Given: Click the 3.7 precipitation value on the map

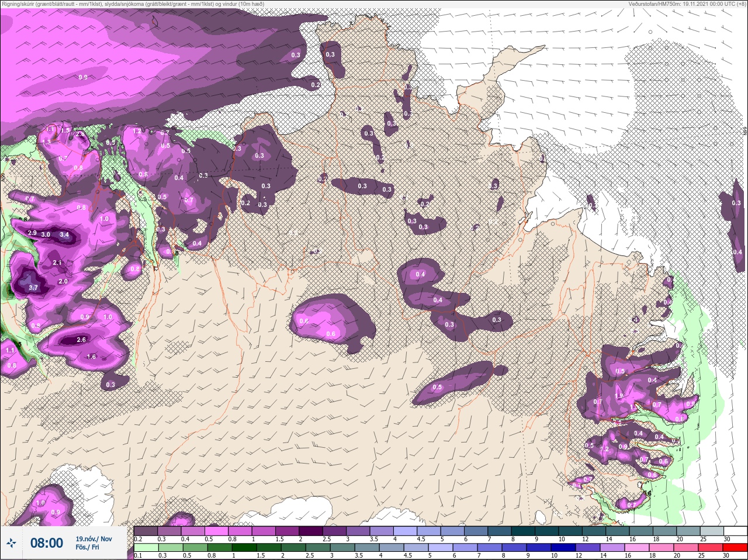Looking at the screenshot, I should tap(33, 288).
